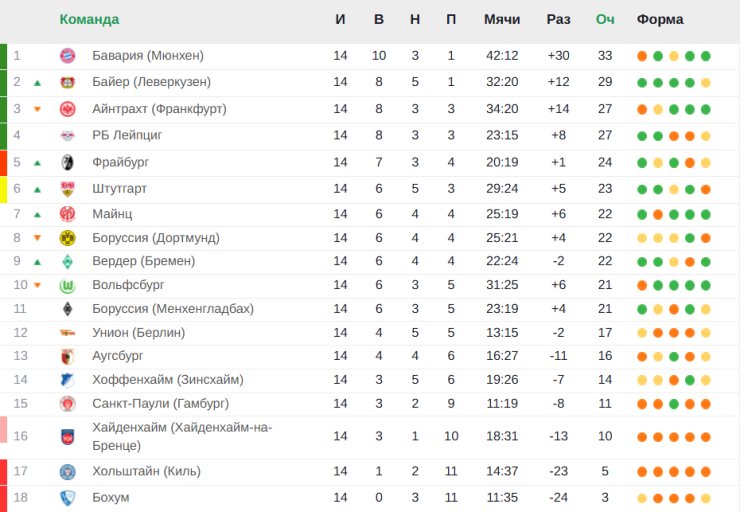
Task: Sort table by Команда column header
Action: coord(89,20)
